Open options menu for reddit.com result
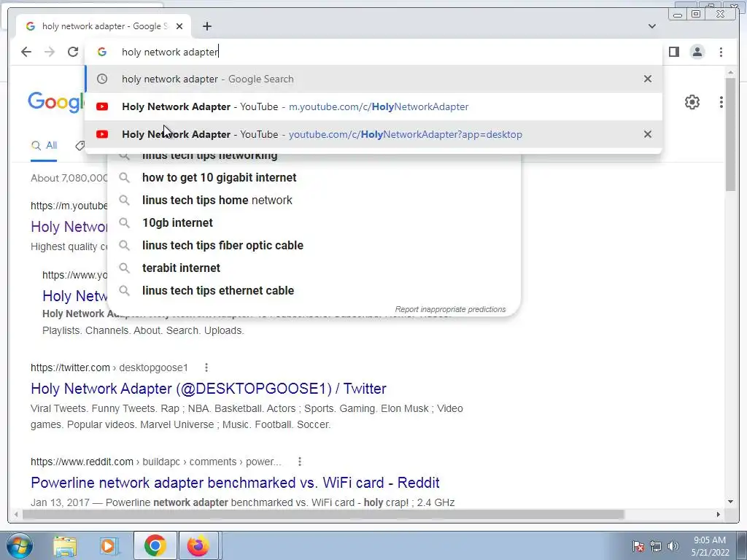The height and width of the screenshot is (560, 747). (x=299, y=462)
